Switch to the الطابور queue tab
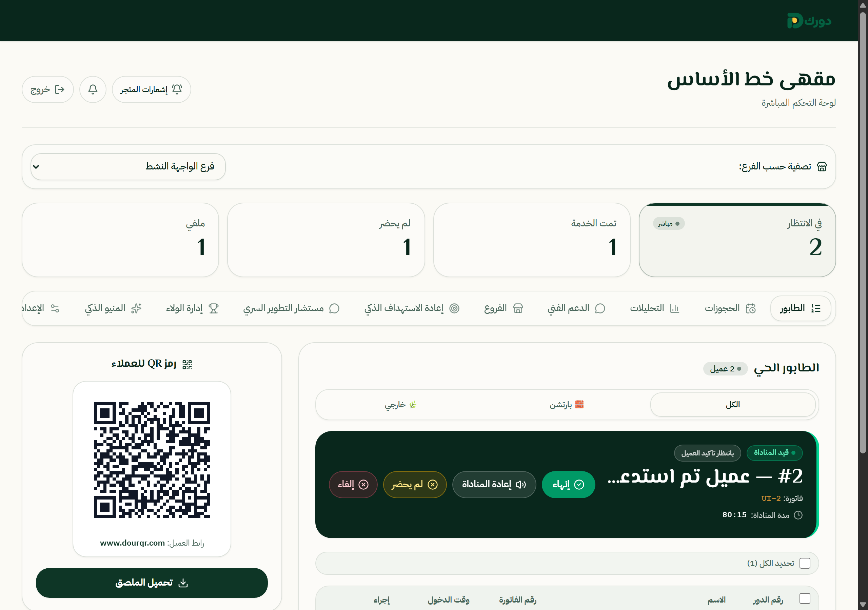The height and width of the screenshot is (610, 868). (x=800, y=308)
